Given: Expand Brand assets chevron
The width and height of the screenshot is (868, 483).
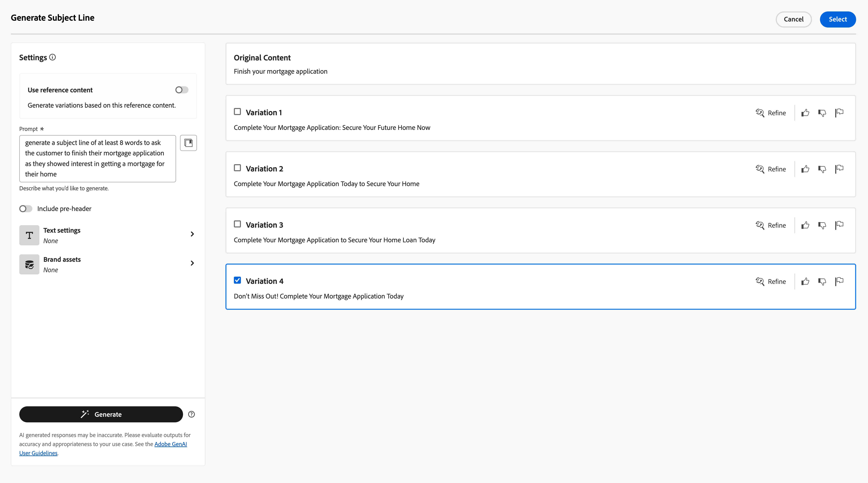Looking at the screenshot, I should click(192, 263).
